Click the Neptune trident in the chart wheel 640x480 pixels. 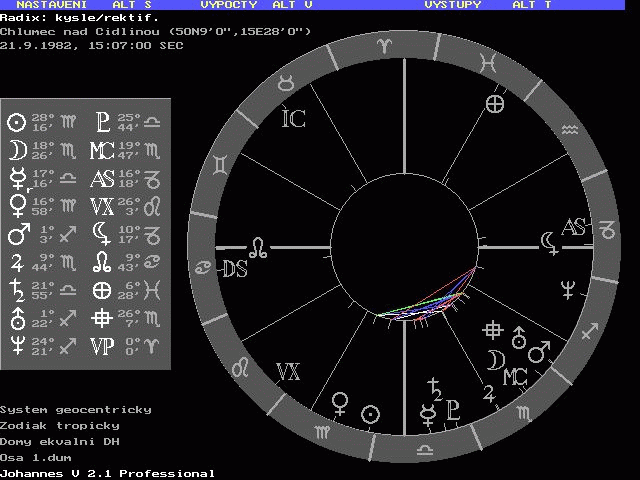568,291
